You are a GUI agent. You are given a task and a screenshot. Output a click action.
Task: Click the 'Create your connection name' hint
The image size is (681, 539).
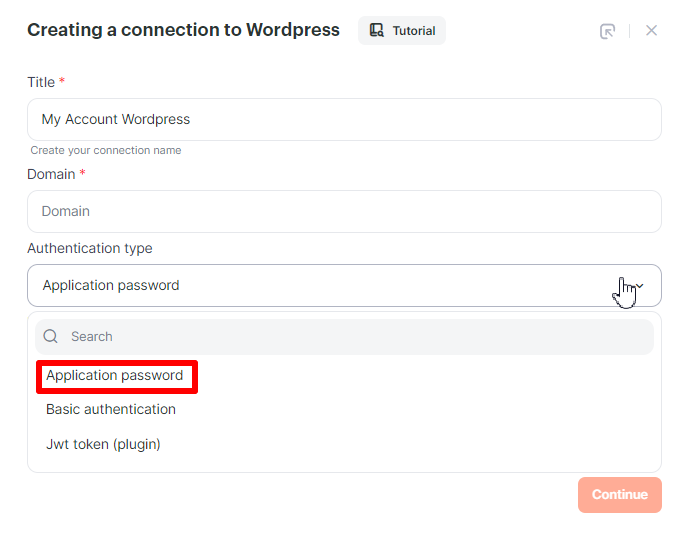106,151
